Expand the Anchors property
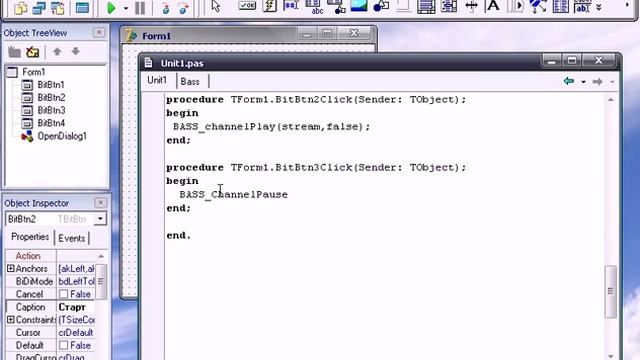The width and height of the screenshot is (640, 360). click(11, 268)
